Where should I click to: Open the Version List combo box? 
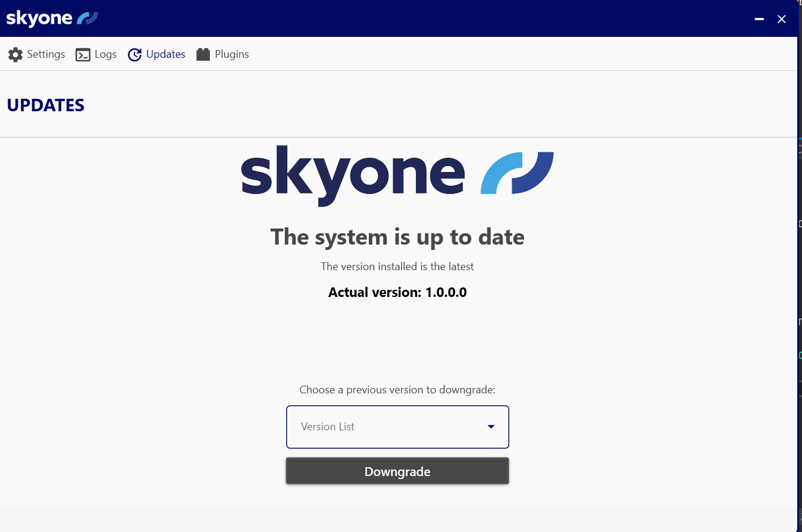387,427
